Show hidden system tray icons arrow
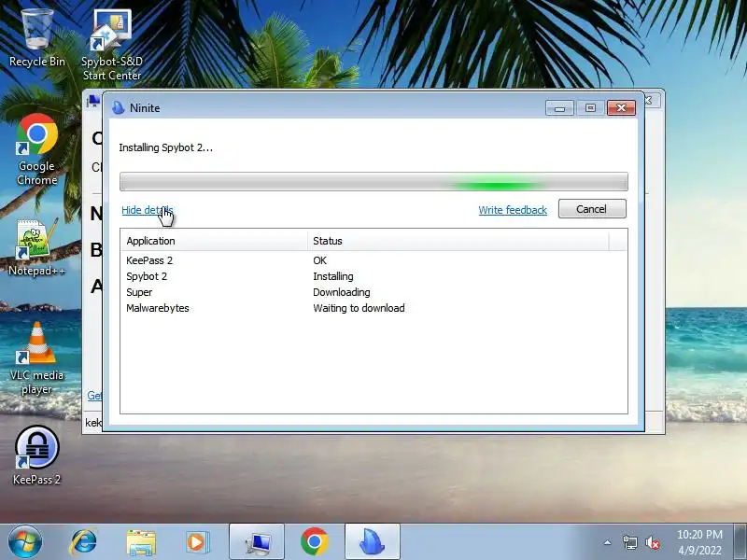The width and height of the screenshot is (747, 560). [x=608, y=542]
